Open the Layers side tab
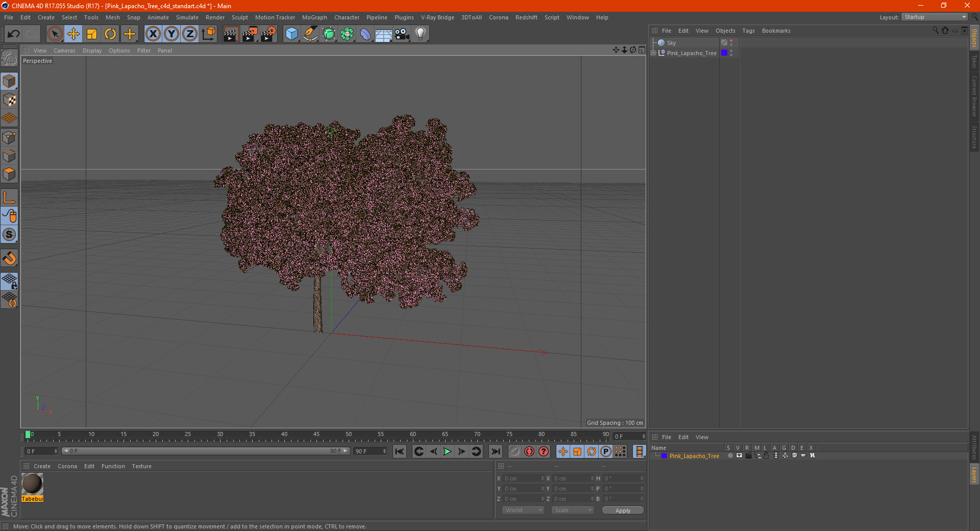 [x=974, y=474]
